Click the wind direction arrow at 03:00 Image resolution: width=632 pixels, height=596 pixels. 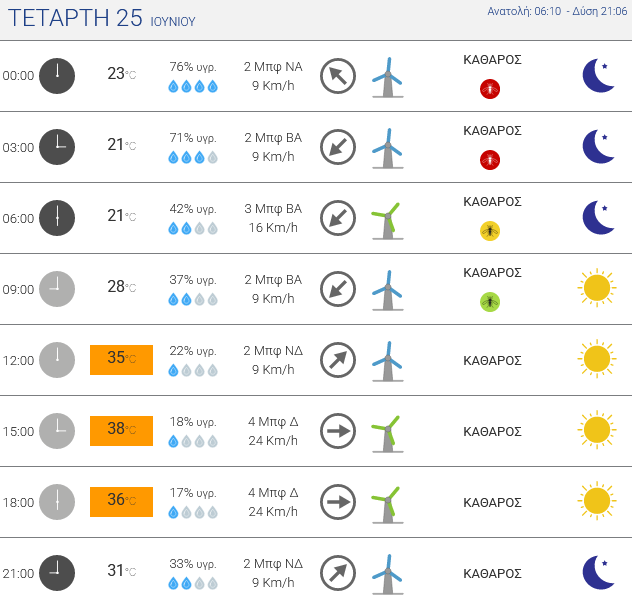(338, 147)
